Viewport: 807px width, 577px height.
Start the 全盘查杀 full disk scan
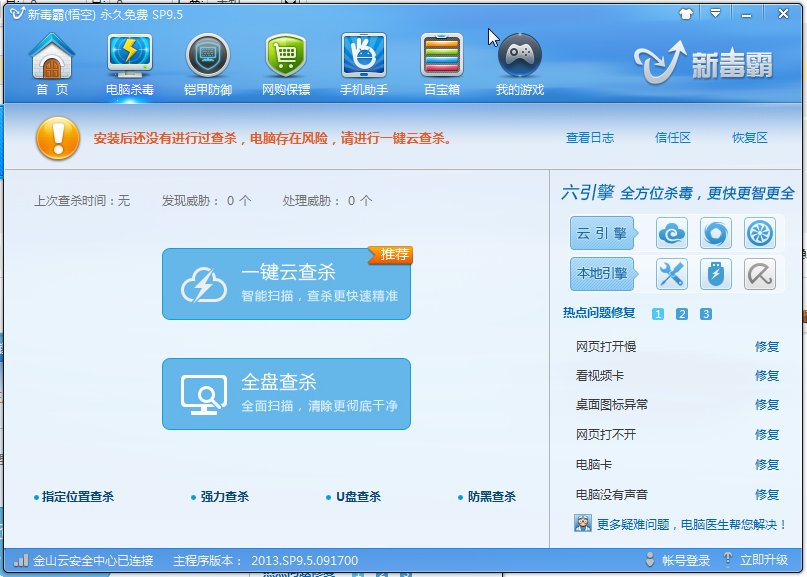click(286, 394)
